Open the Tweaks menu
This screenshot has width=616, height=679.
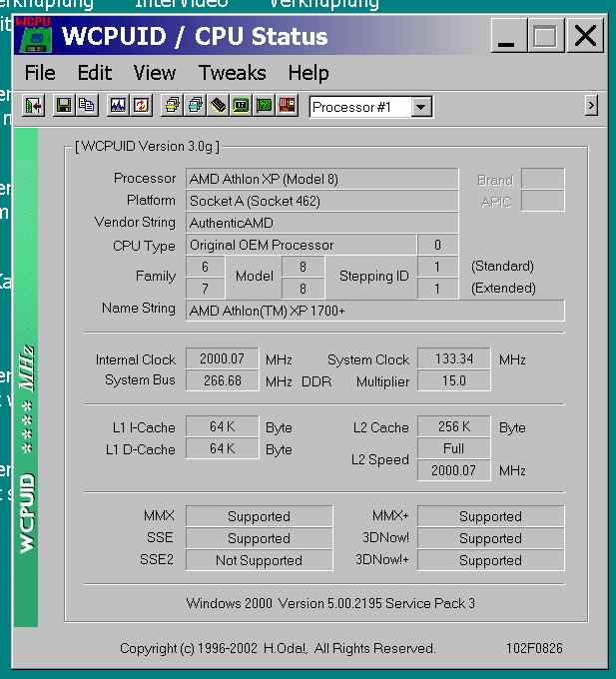[x=232, y=73]
